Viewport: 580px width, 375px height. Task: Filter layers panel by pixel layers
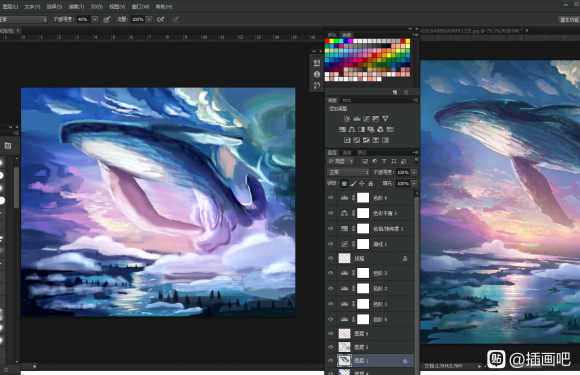(365, 161)
